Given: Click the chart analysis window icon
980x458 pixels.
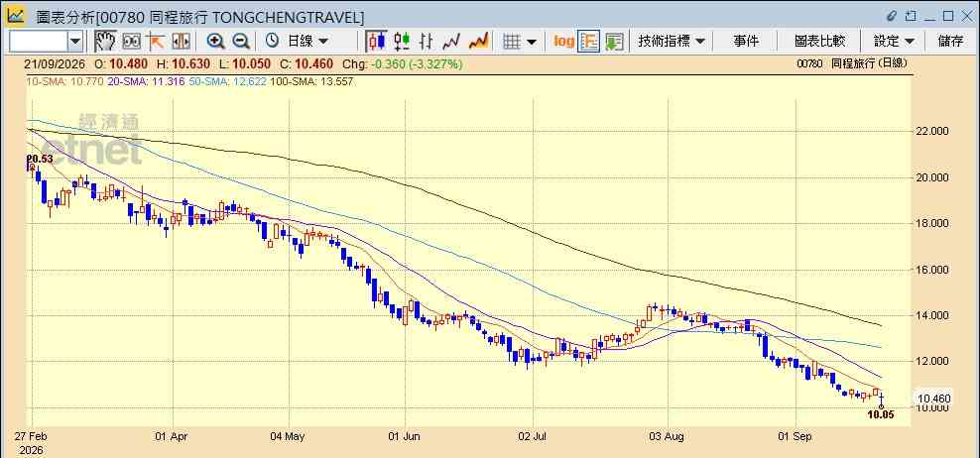Looking at the screenshot, I should pyautogui.click(x=15, y=15).
